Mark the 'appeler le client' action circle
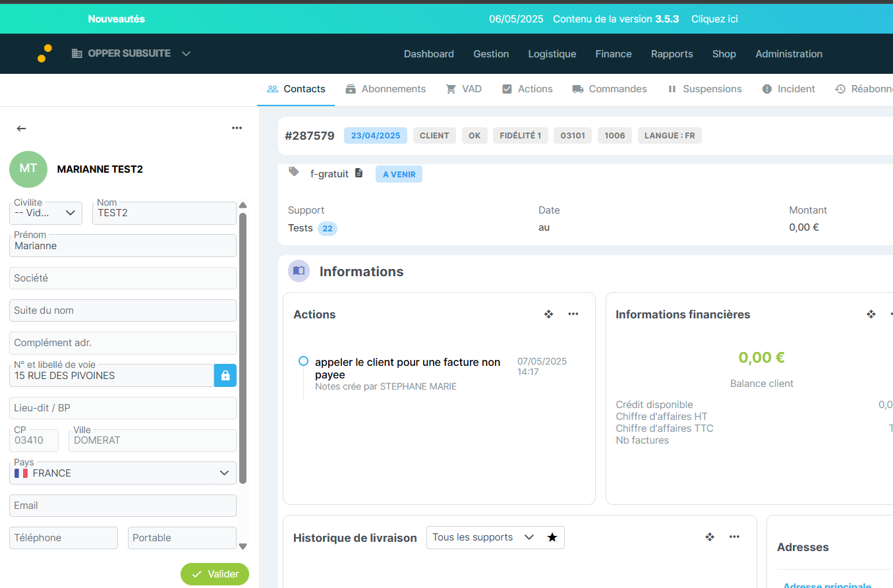The image size is (893, 588). point(303,361)
